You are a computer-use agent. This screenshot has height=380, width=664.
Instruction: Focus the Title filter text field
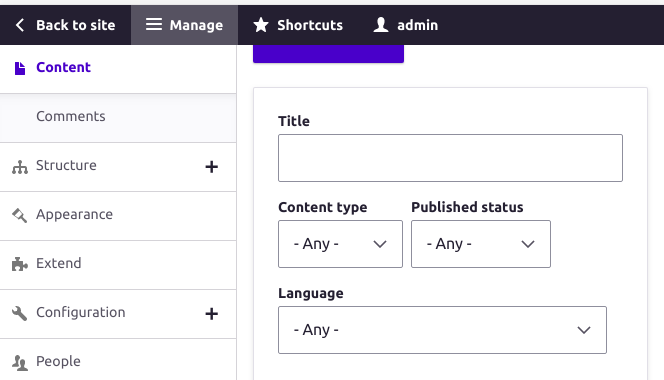click(450, 158)
